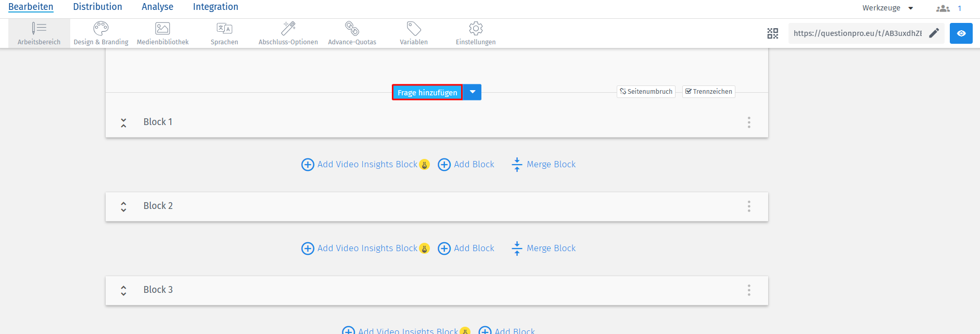Switch to the Distribution tab
Screen dimensions: 980x334
tap(97, 7)
